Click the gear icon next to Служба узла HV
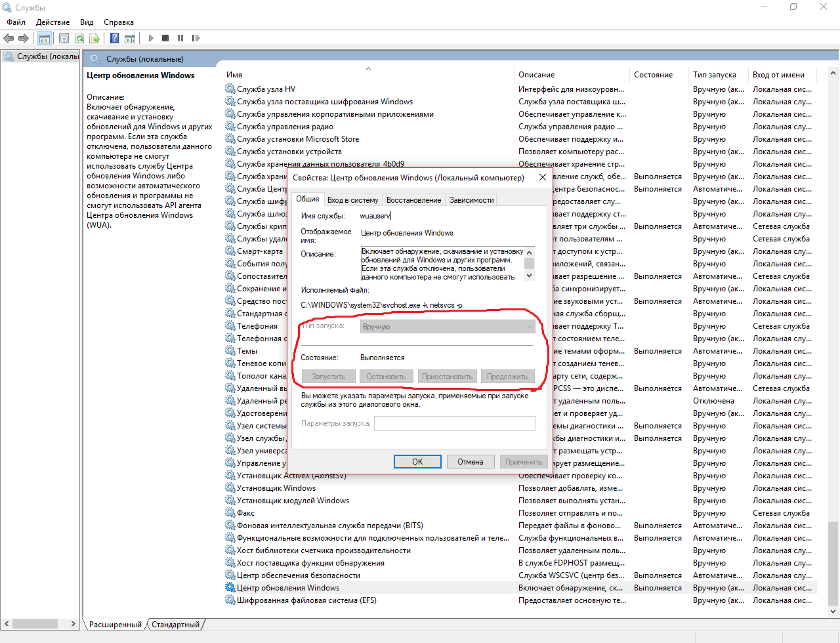Screen dimensions: 840x643 point(230,89)
